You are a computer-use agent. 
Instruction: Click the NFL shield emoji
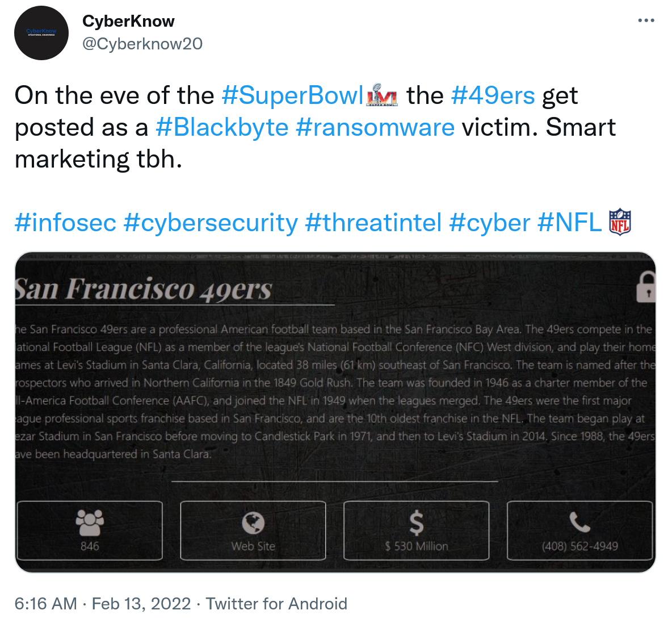[620, 222]
